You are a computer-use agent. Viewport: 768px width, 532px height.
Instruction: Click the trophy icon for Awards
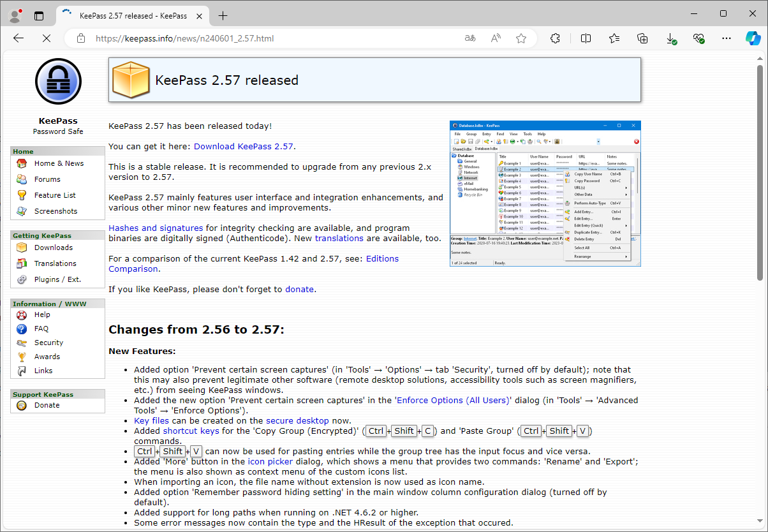coord(22,357)
